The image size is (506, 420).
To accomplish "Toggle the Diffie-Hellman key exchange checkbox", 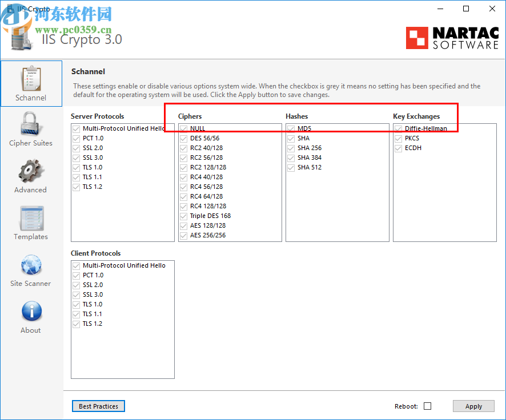I will click(x=399, y=129).
